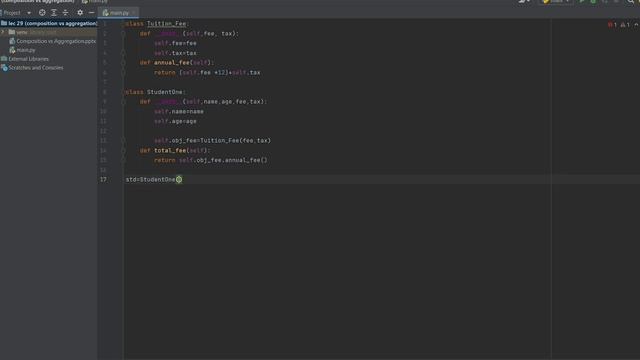This screenshot has height=360, width=640.
Task: Click the Tuition_Fee class name
Action: click(x=167, y=24)
